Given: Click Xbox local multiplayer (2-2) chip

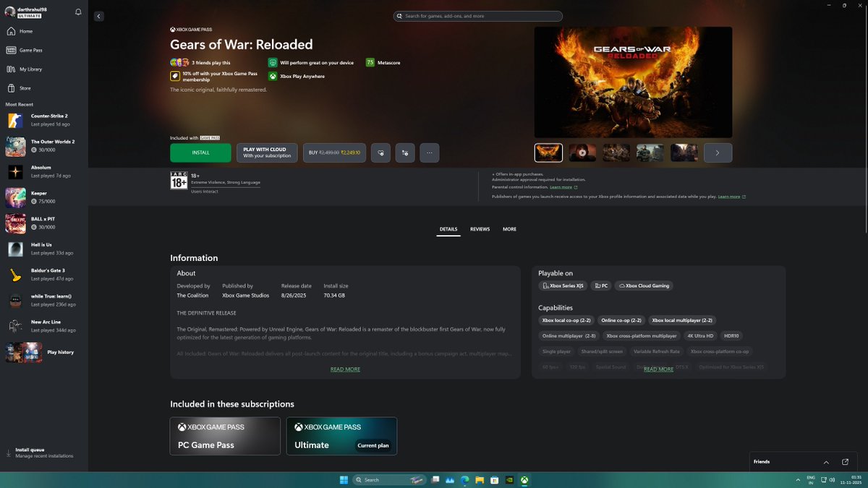Looking at the screenshot, I should [682, 320].
